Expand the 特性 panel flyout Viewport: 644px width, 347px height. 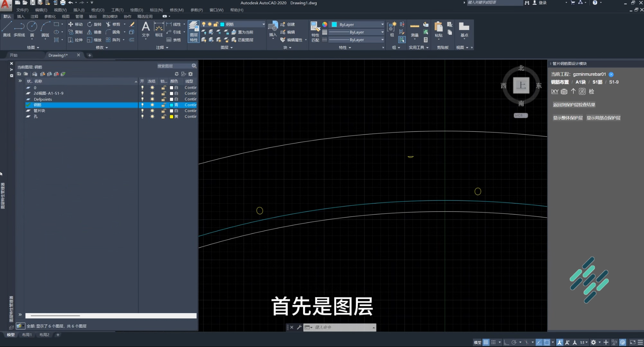point(345,48)
